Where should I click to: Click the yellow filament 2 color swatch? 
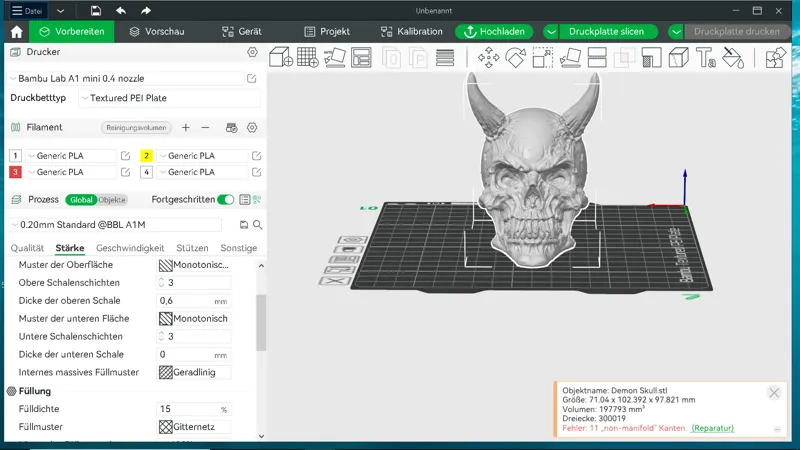(x=146, y=156)
